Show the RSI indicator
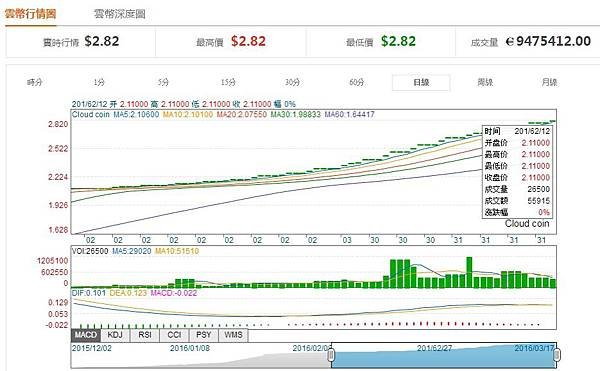600x371 pixels. [x=145, y=335]
